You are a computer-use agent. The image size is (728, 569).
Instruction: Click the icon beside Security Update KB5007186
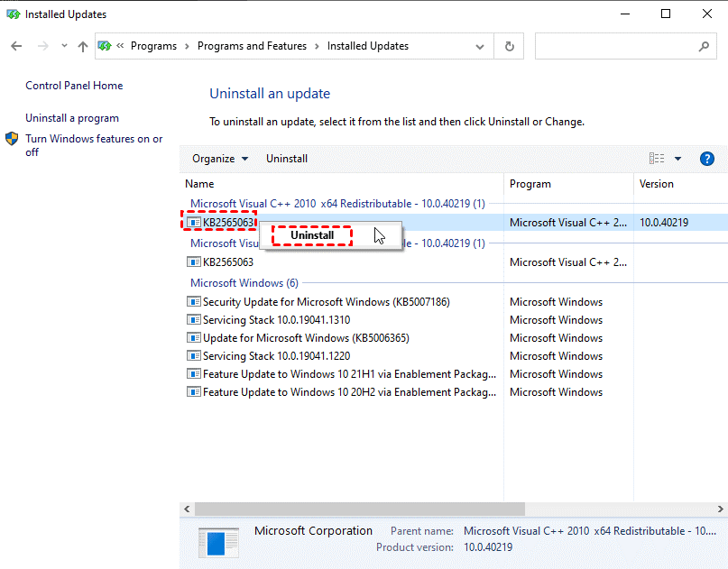[194, 302]
